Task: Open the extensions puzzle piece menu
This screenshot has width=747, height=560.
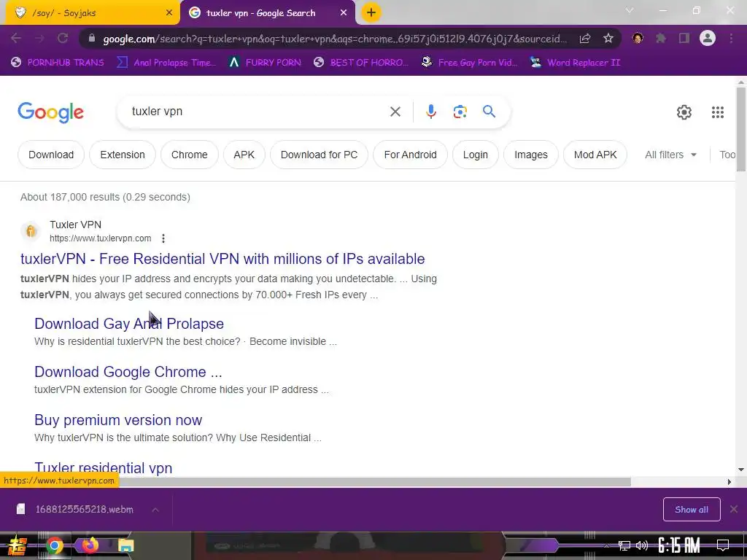Action: pos(661,38)
